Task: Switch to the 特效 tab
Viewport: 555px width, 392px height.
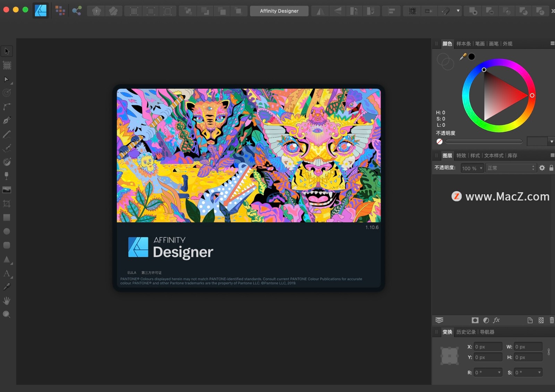Action: (461, 155)
